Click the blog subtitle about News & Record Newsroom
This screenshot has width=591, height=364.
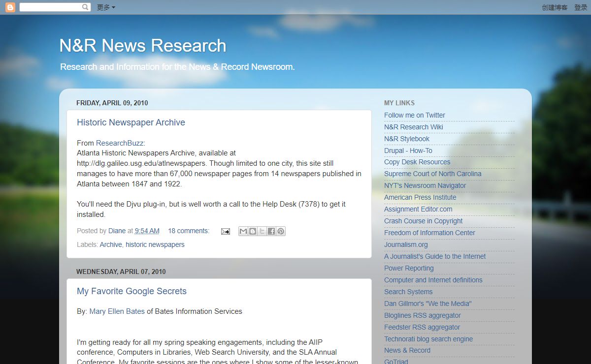[177, 67]
